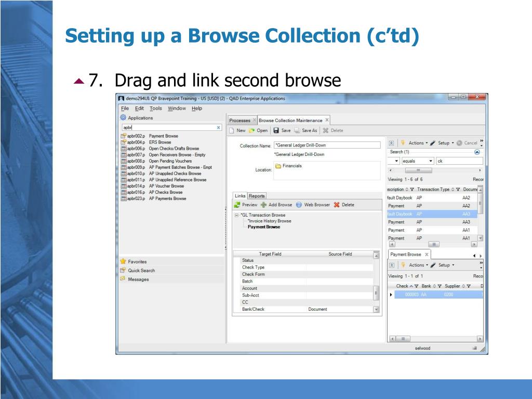Sort by the Check column header
This screenshot has width=532, height=399.
(x=402, y=286)
